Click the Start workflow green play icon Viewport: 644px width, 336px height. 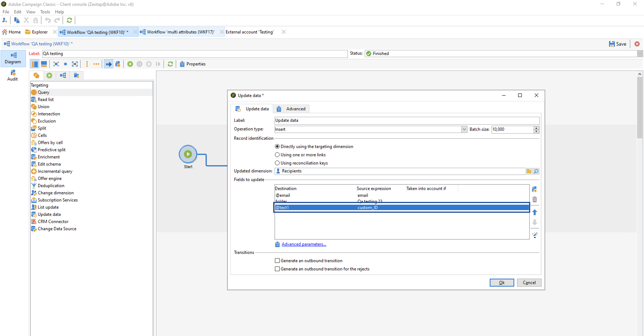click(130, 64)
